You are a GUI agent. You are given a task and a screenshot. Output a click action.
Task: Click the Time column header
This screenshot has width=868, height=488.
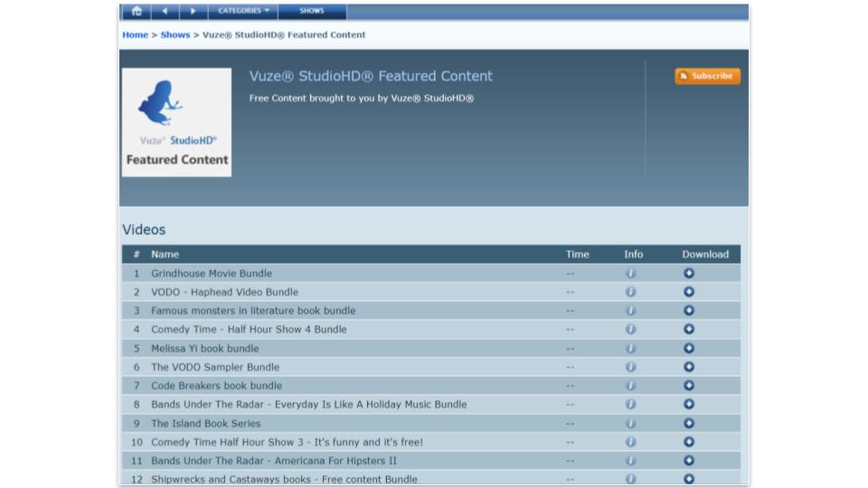578,255
